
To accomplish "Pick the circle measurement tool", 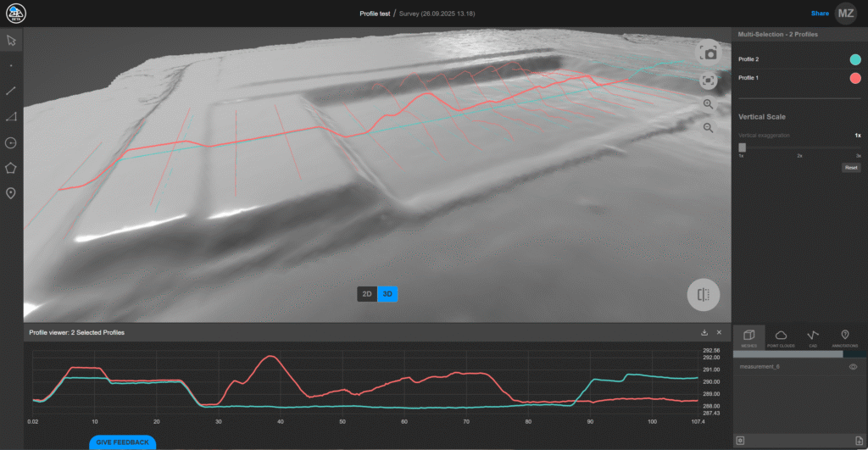I will tap(11, 142).
